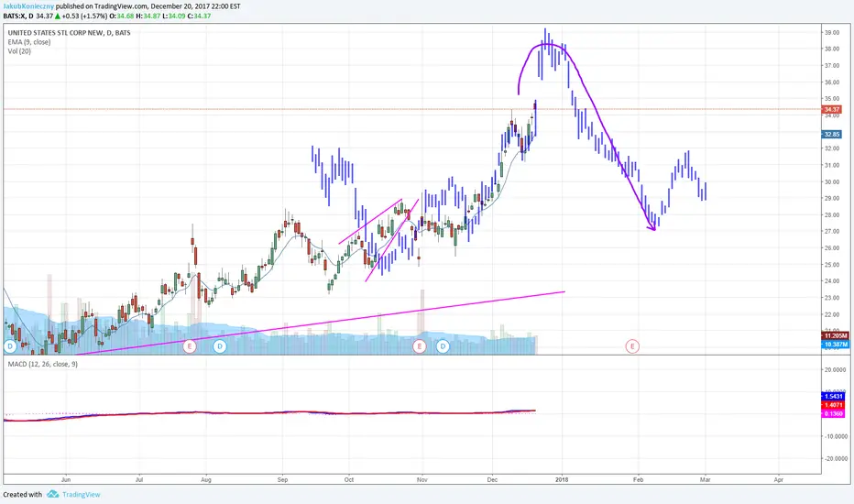Image resolution: width=854 pixels, height=504 pixels.
Task: Click the earnings E marker in late July
Action: coord(189,346)
